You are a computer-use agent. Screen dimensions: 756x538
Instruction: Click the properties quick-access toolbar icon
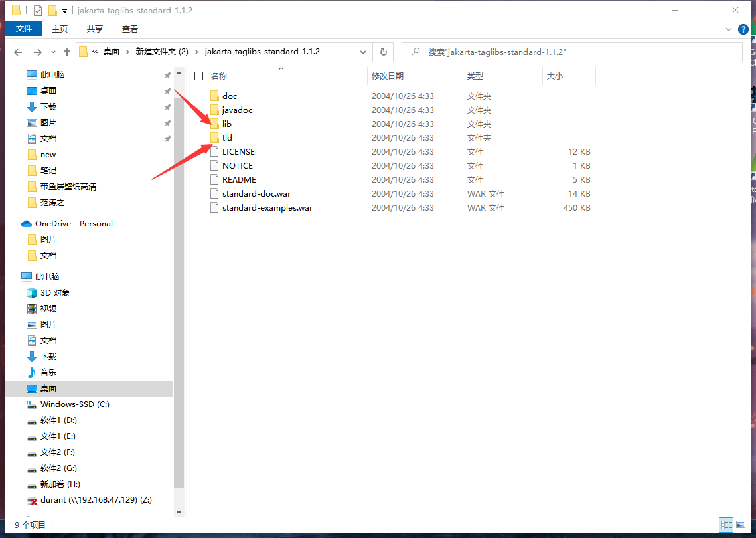click(x=38, y=10)
